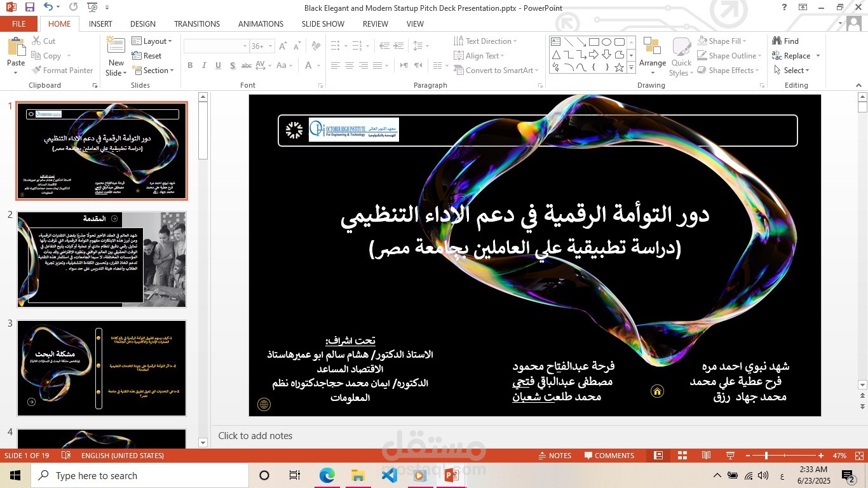Click the Replace button
The image size is (868, 488).
(x=791, y=55)
